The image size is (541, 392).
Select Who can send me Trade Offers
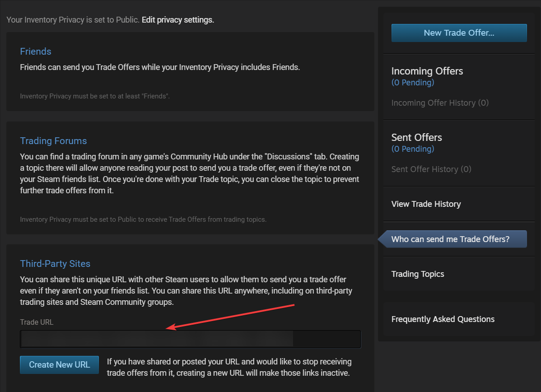tap(452, 239)
